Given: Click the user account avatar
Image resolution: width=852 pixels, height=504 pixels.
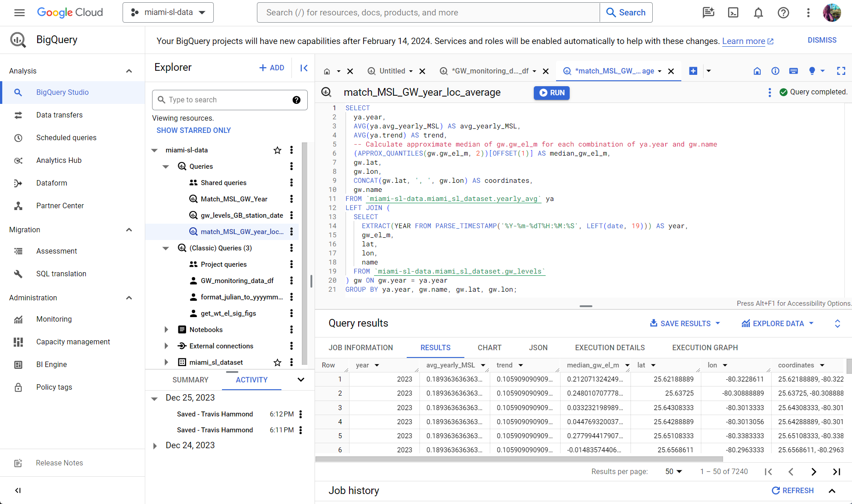Looking at the screenshot, I should (832, 13).
